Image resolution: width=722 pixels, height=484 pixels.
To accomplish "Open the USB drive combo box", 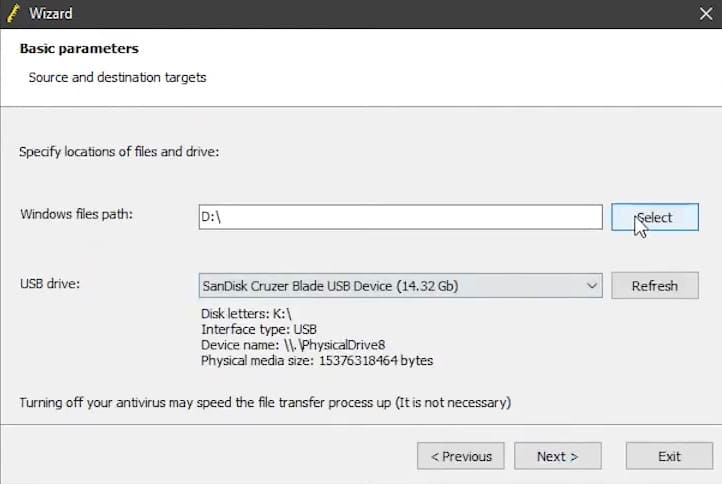I will tap(390, 286).
